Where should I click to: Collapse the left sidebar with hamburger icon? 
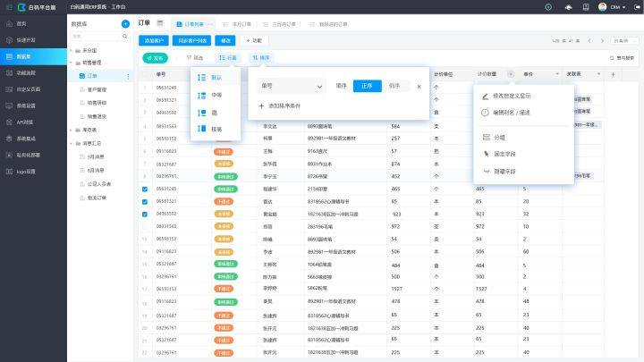click(9, 7)
